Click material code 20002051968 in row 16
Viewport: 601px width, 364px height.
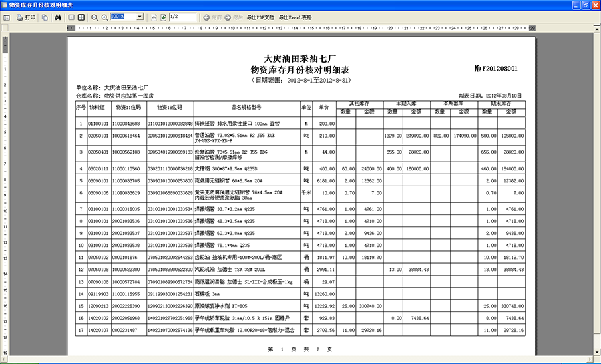126,318
